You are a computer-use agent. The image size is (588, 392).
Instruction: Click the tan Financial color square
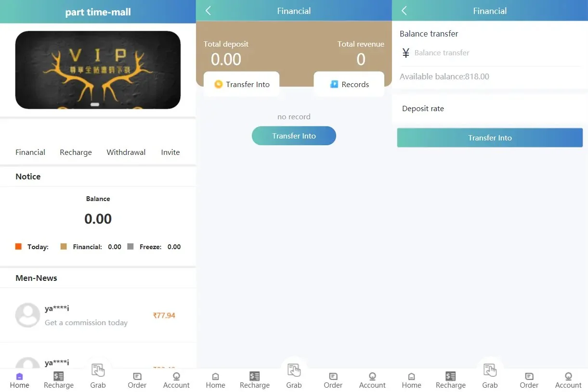coord(64,246)
